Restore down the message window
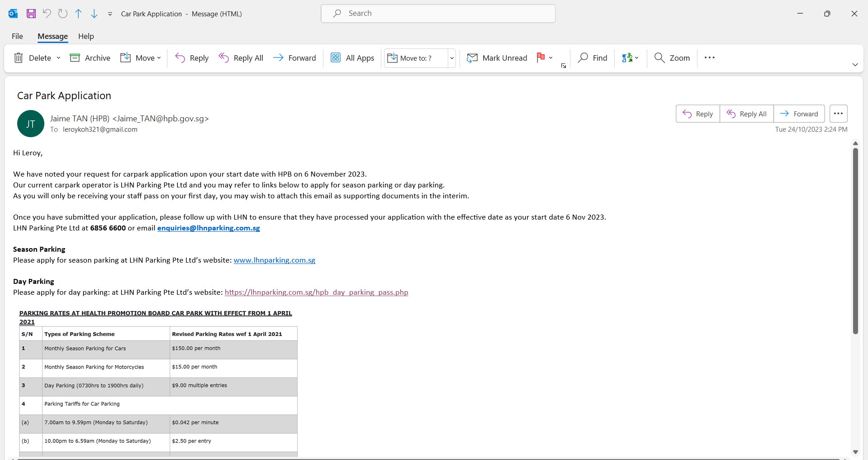Image resolution: width=868 pixels, height=460 pixels. click(x=827, y=14)
